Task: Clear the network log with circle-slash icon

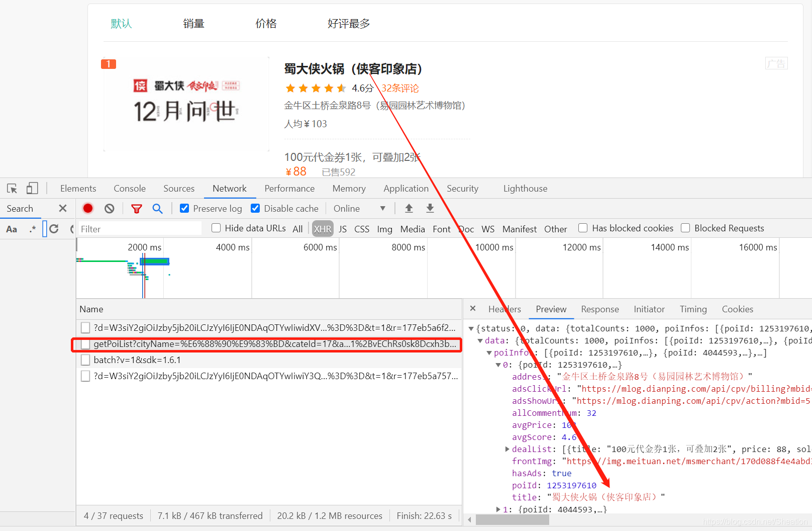Action: pyautogui.click(x=110, y=208)
